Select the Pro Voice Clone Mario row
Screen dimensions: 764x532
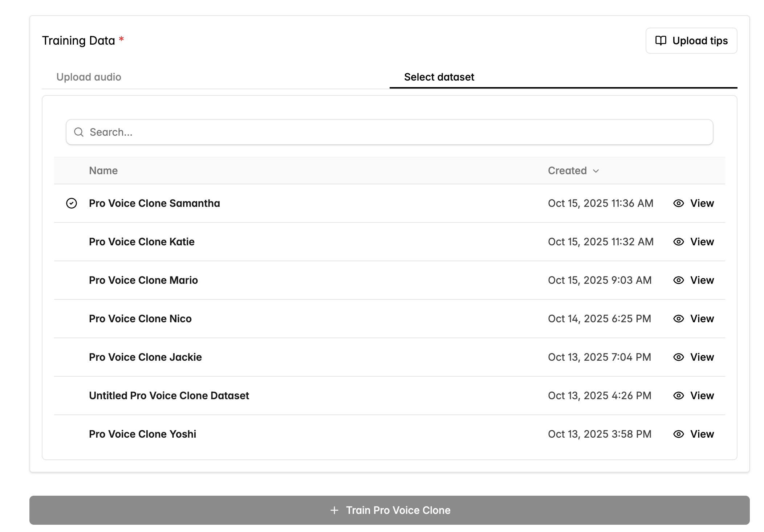(x=143, y=280)
